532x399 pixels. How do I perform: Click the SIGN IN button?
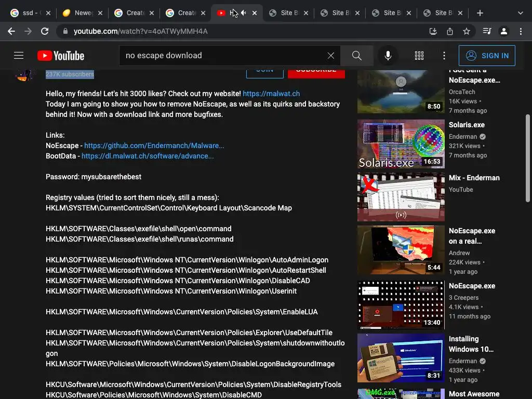(487, 55)
